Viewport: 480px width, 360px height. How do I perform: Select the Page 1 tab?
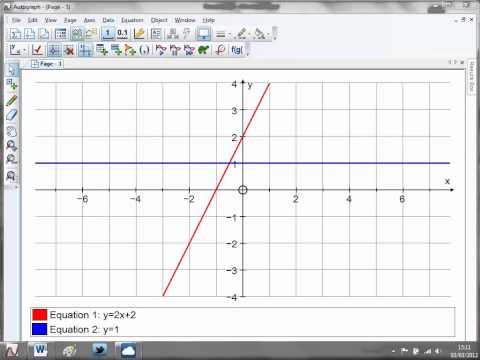[47, 64]
